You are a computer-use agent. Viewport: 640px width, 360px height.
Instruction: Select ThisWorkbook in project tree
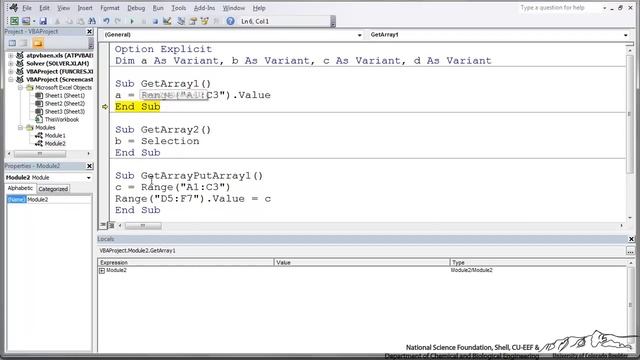(x=62, y=120)
